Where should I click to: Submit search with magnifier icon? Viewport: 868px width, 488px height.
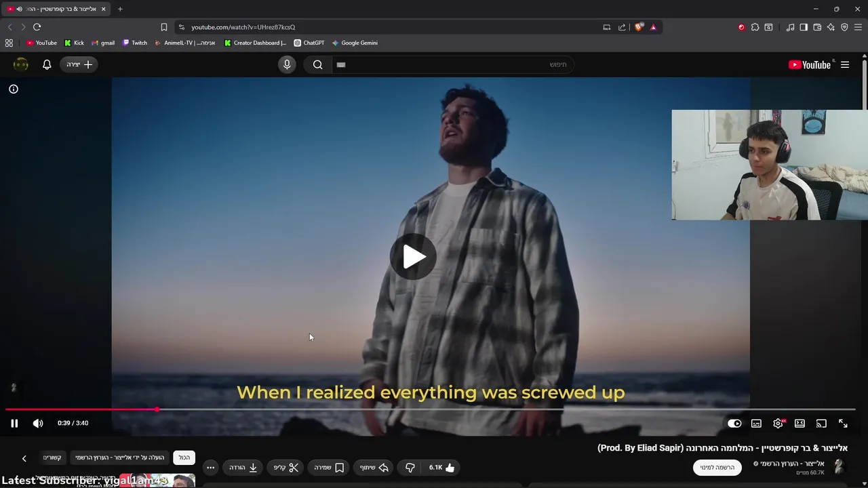[317, 64]
